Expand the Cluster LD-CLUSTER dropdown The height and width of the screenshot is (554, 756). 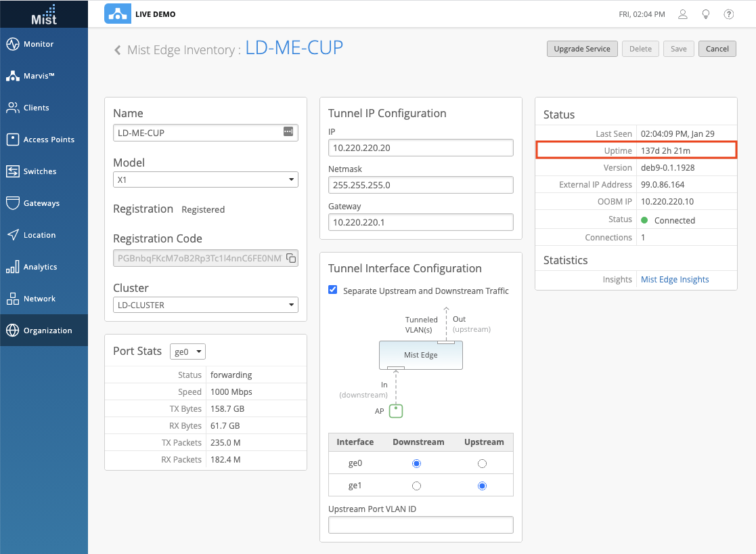coord(206,305)
